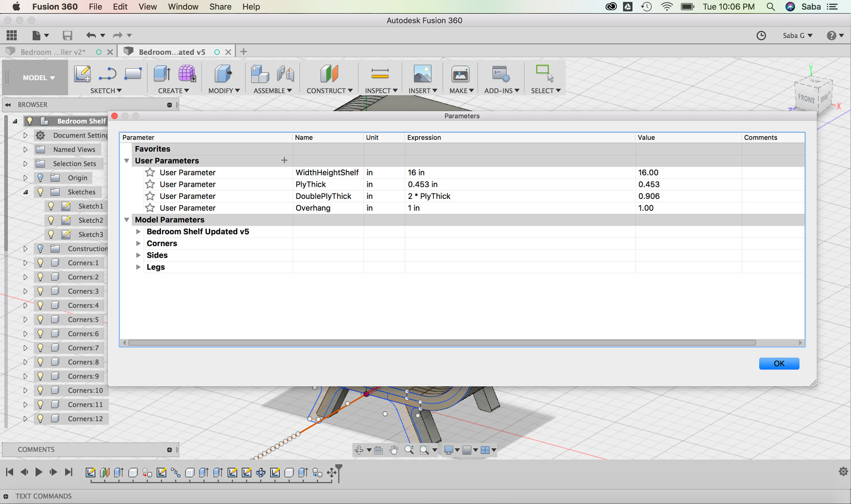Click the Joint icon under Assemble
This screenshot has width=851, height=504.
285,74
